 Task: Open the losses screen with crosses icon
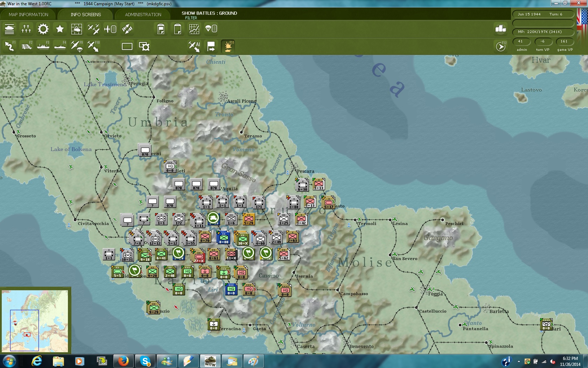(26, 29)
